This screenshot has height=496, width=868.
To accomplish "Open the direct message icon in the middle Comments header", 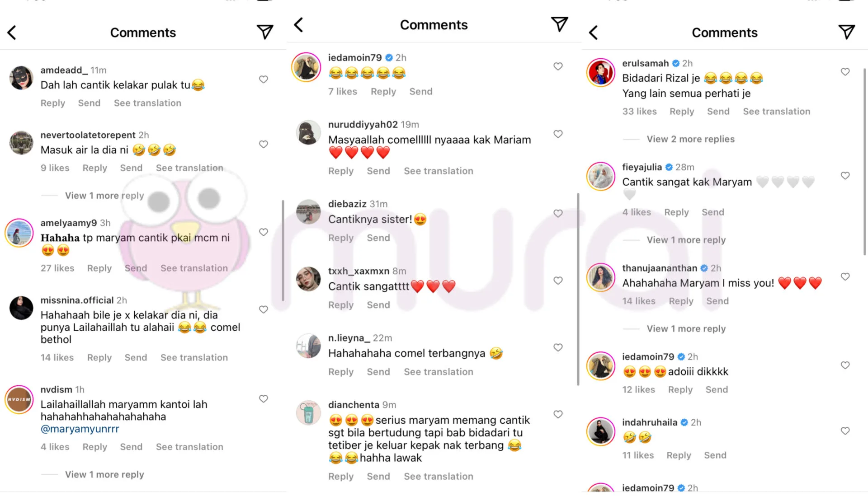I will pos(559,24).
